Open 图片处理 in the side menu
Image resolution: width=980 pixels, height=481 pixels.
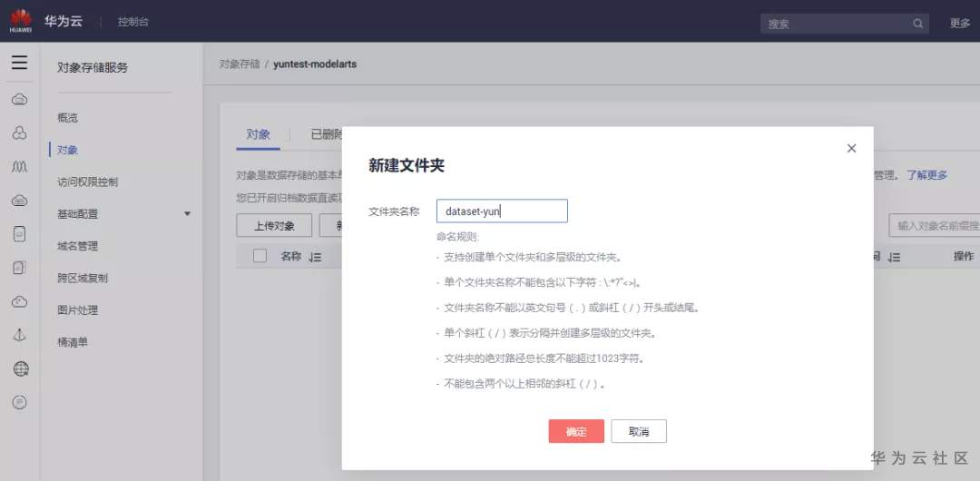pyautogui.click(x=77, y=310)
